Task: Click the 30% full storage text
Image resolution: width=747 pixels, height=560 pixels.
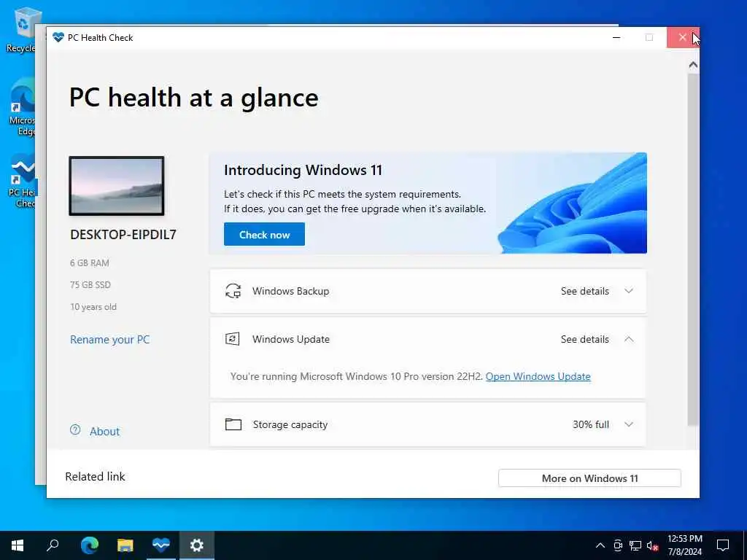Action: [591, 424]
